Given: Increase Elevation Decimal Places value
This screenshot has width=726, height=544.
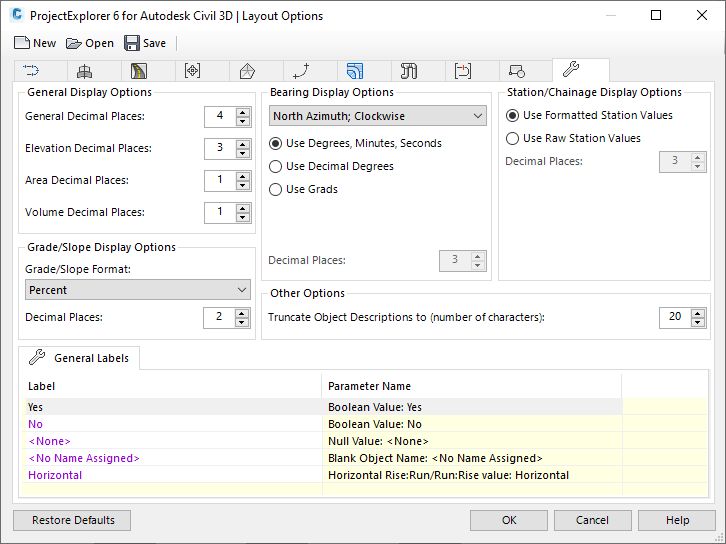Looking at the screenshot, I should coord(243,144).
